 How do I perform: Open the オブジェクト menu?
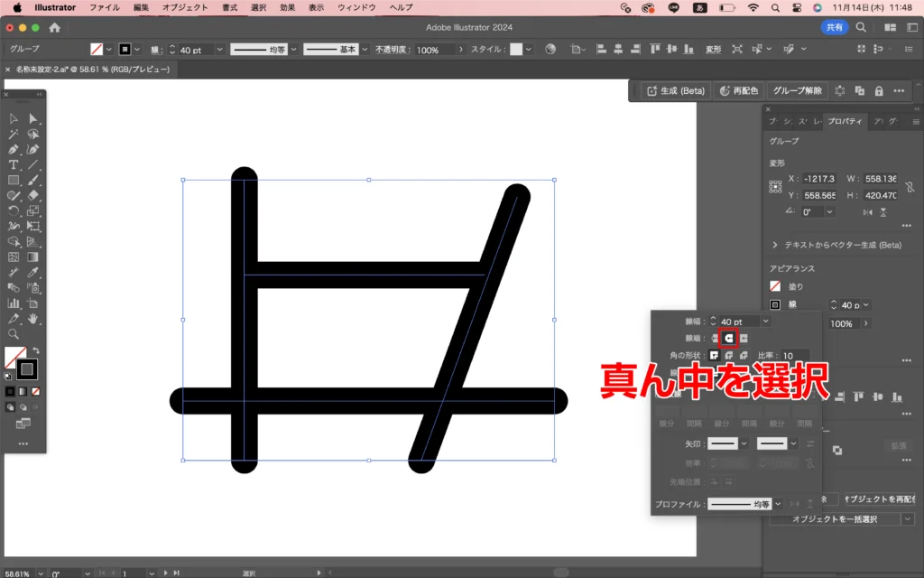tap(184, 7)
